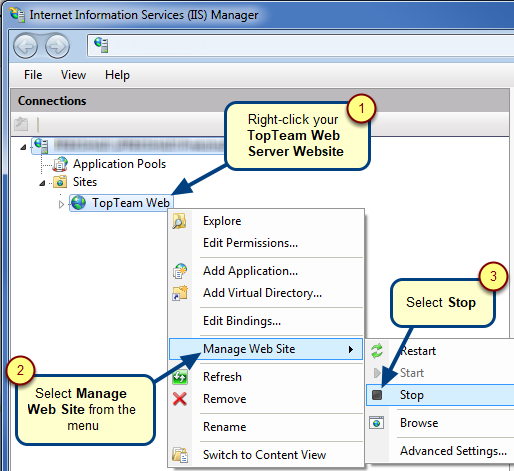
Task: Select the server node icon in Connections
Action: click(41, 146)
